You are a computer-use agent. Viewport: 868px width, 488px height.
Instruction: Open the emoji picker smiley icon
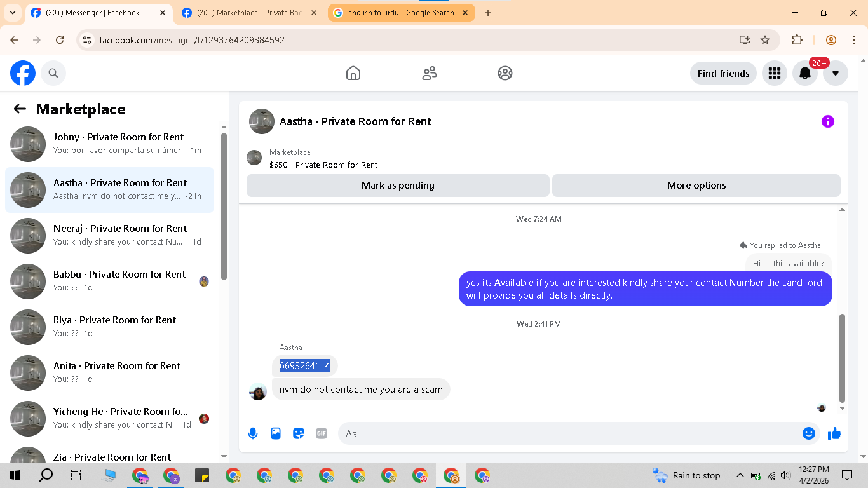pyautogui.click(x=808, y=433)
